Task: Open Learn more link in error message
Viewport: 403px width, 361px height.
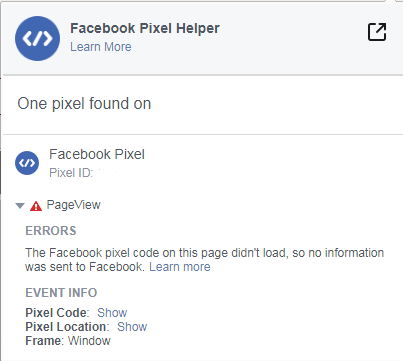Action: pyautogui.click(x=180, y=267)
